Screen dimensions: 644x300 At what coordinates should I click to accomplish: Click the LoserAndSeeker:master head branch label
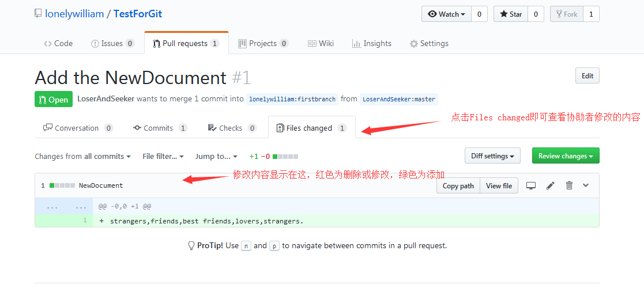point(399,99)
